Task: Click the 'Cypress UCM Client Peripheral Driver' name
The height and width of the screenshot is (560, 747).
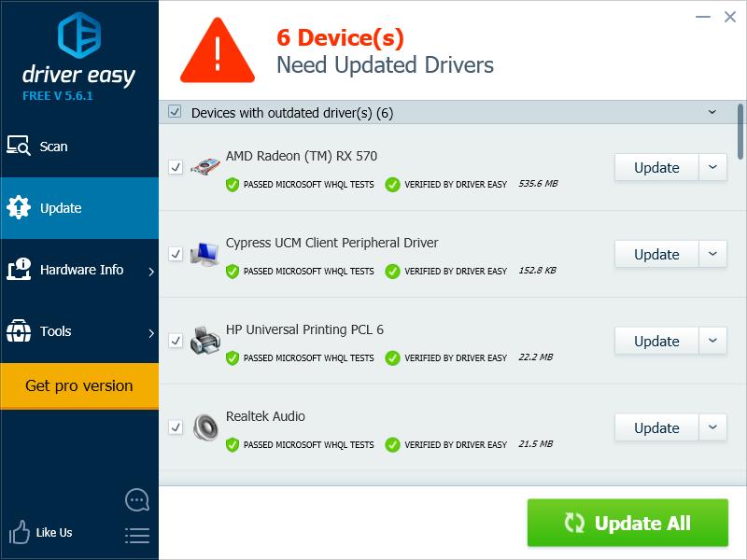Action: (332, 243)
